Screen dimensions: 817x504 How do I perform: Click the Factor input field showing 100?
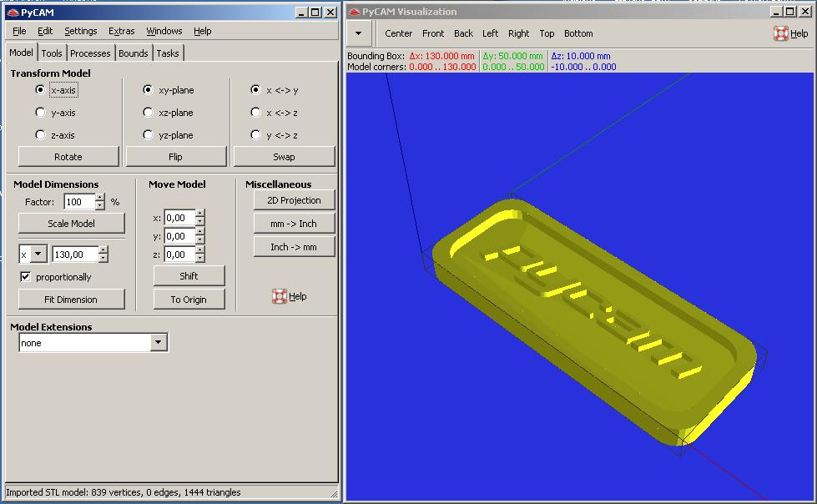pos(80,202)
